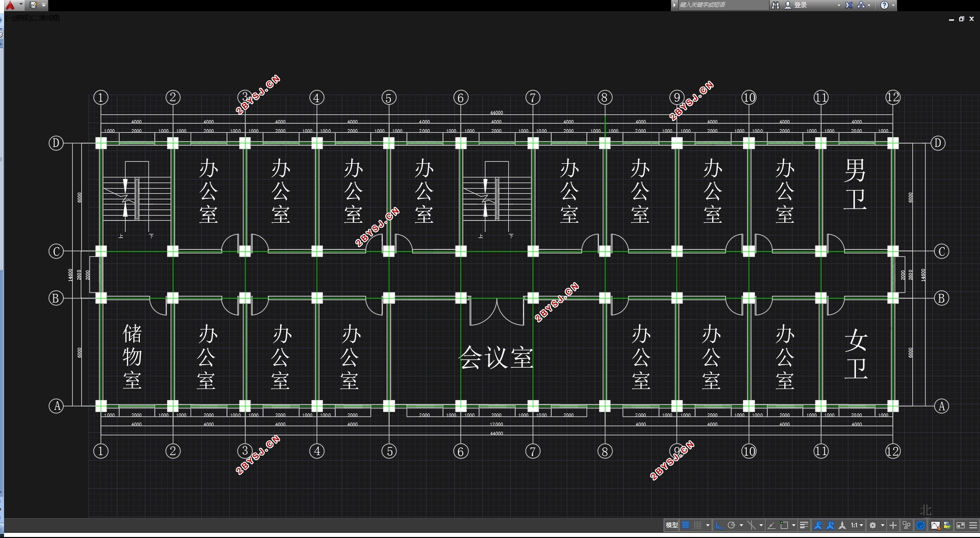Expand isometric drafting dropdown arrow
This screenshot has width=980, height=538.
[x=761, y=525]
